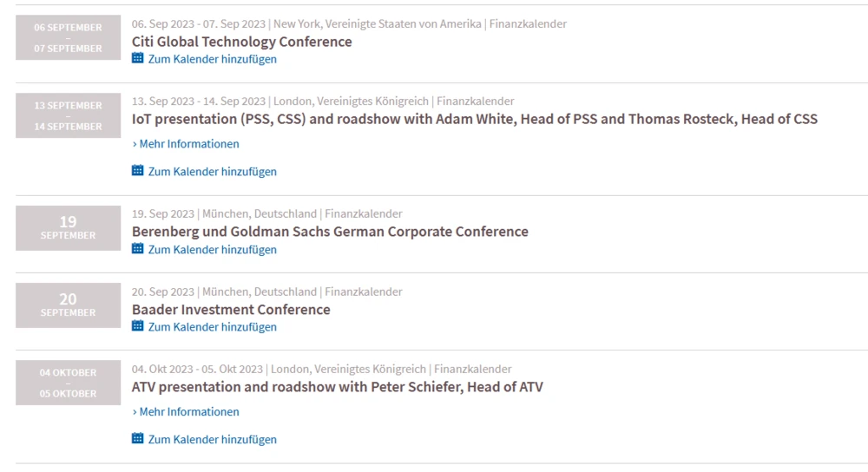Click the 06–07 September date badge
The height and width of the screenshot is (472, 868).
point(68,38)
